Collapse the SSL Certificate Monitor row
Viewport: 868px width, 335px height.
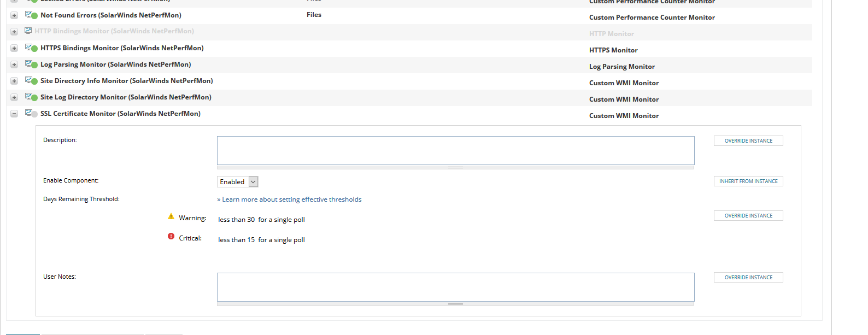click(x=14, y=114)
